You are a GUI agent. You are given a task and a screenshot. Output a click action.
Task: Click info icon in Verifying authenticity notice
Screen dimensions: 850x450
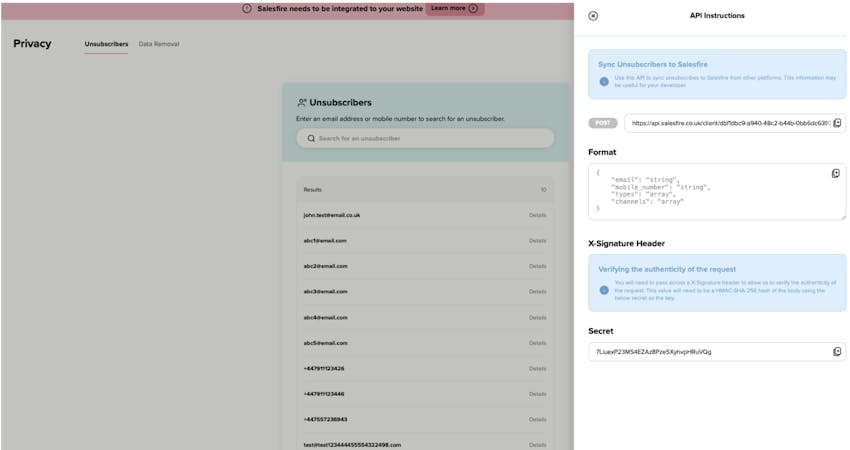pos(604,290)
